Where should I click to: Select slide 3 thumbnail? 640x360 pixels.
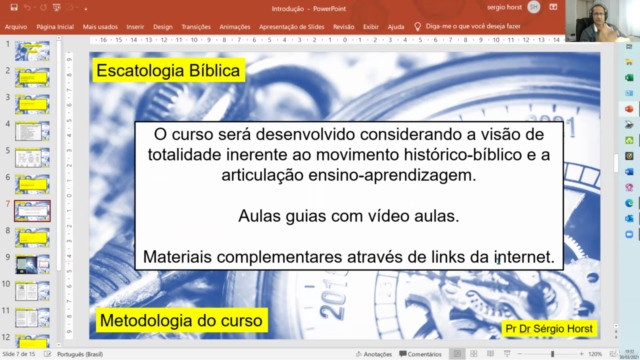32,104
